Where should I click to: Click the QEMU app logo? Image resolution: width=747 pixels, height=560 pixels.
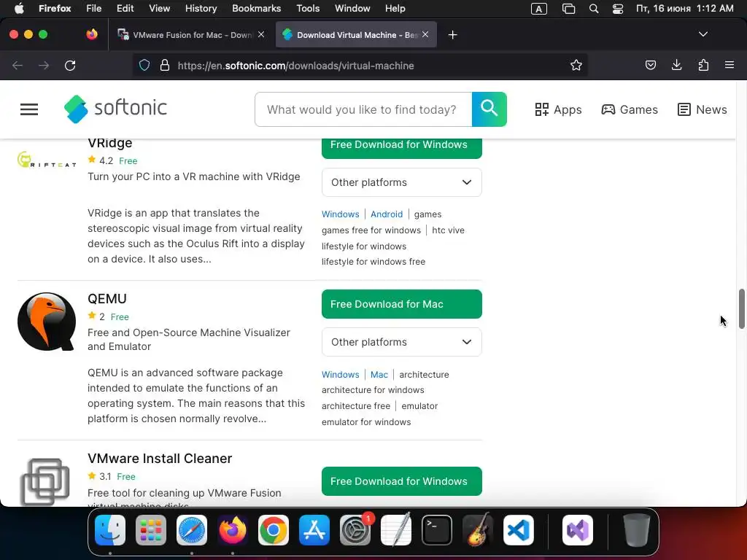47,322
